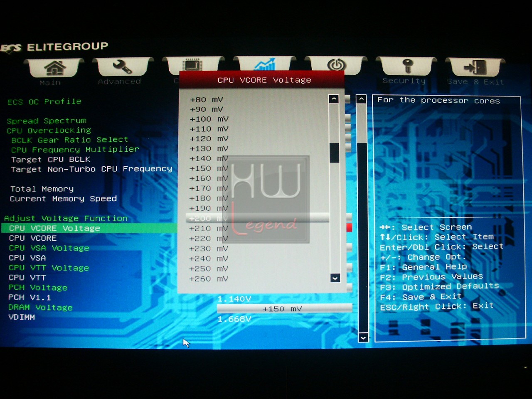532x399 pixels.
Task: Select the Spread Spectrum setting
Action: pos(47,121)
